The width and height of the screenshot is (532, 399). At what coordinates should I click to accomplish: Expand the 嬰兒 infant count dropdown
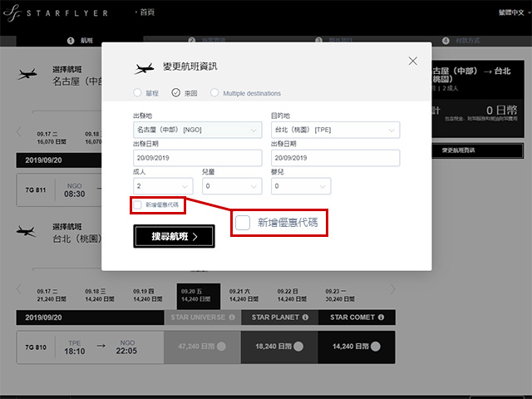pyautogui.click(x=301, y=186)
